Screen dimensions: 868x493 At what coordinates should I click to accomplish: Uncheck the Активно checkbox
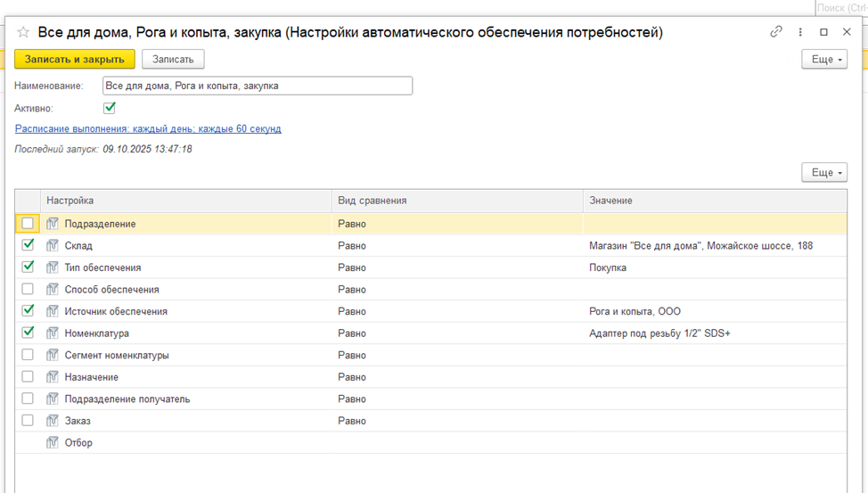point(110,108)
